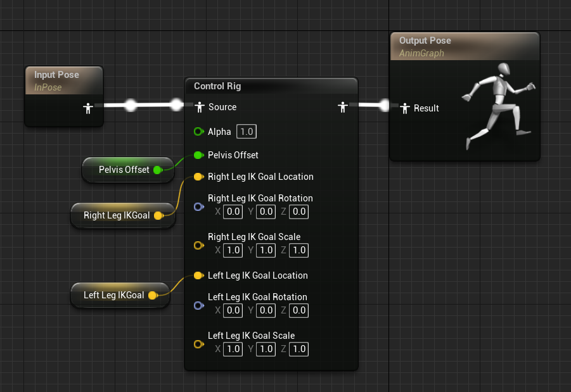Select the Control Rig node by its title
This screenshot has height=392, width=571.
tap(217, 86)
